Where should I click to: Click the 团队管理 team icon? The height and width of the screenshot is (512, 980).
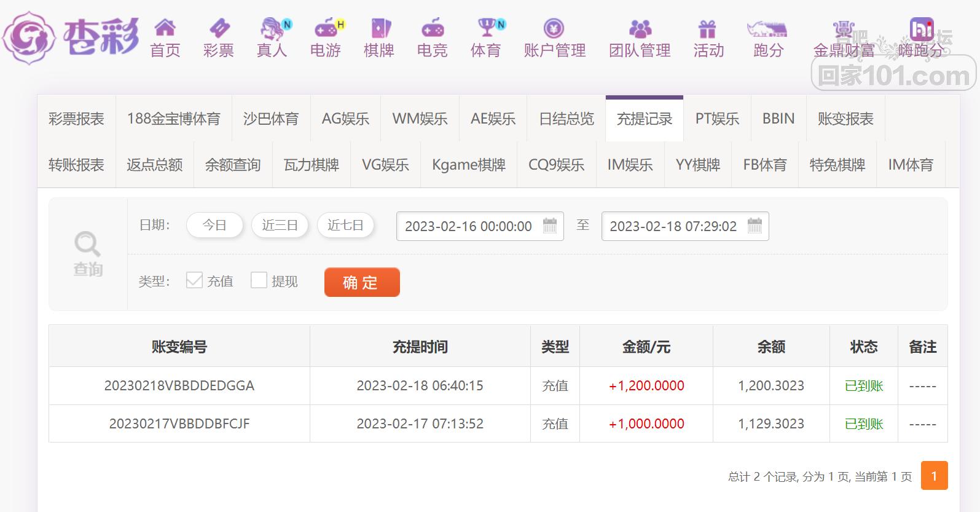(x=640, y=28)
